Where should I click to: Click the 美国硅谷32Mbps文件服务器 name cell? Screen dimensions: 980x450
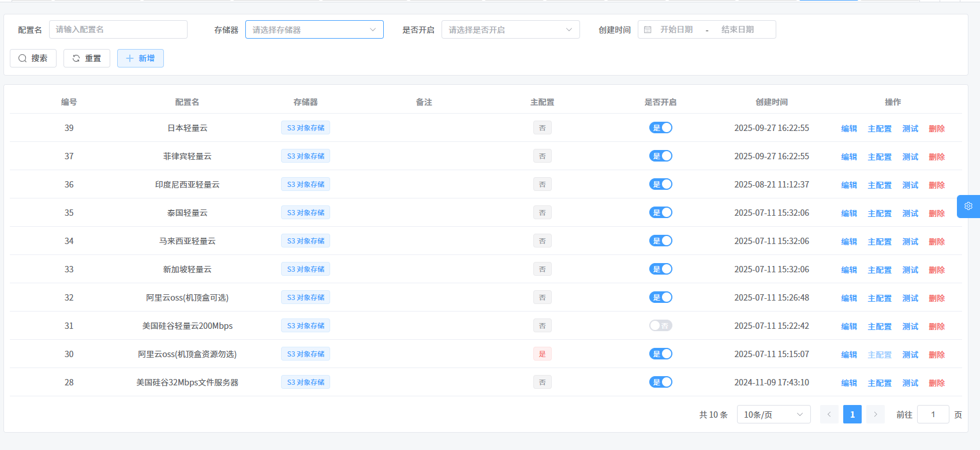pos(187,382)
